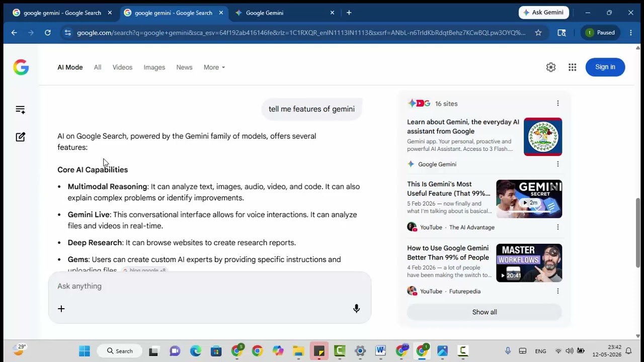The image size is (644, 362).
Task: Open Windows Start menu
Action: pos(84,351)
